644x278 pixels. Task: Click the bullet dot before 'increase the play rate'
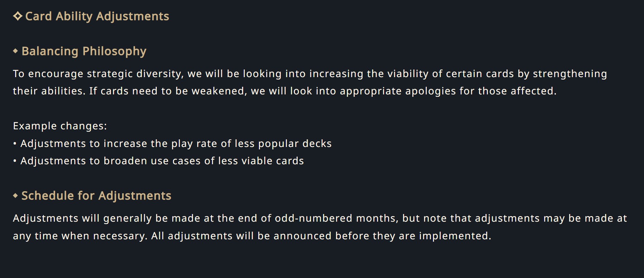coord(15,143)
